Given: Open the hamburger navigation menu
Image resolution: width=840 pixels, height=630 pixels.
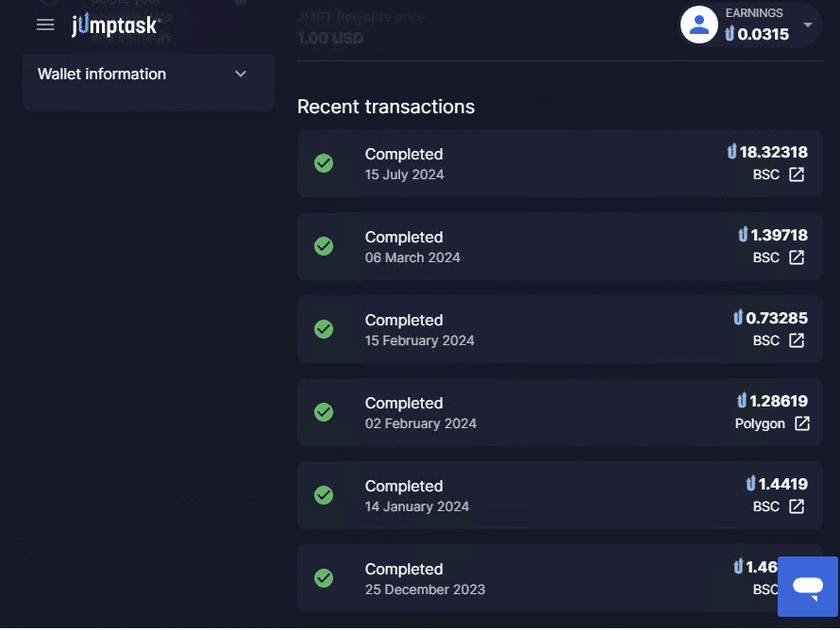Looking at the screenshot, I should (45, 25).
